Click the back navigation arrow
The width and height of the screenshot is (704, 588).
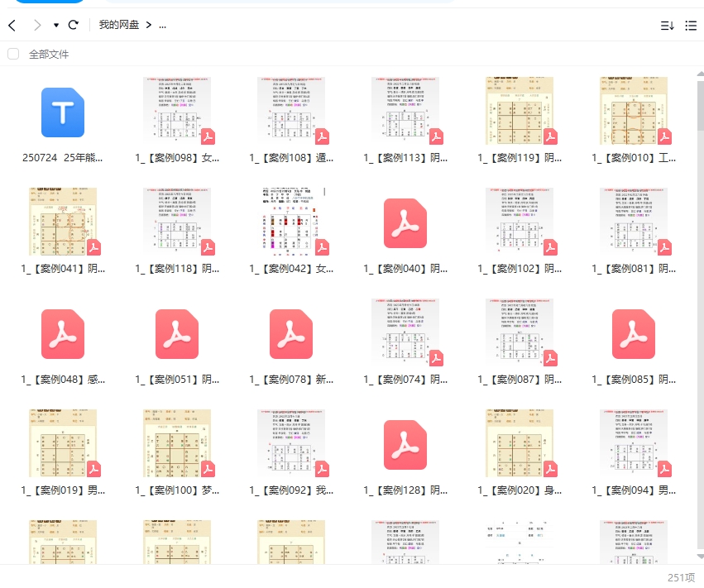(12, 25)
